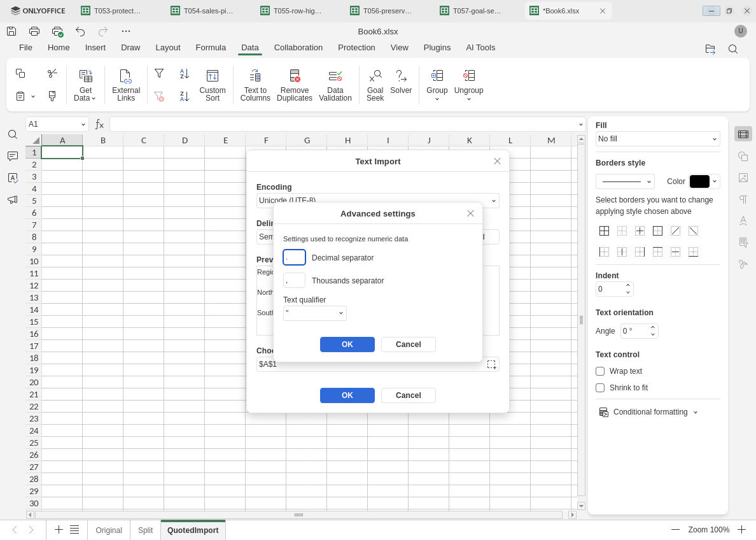The height and width of the screenshot is (540, 756).
Task: Open the Fill dropdown
Action: (657, 139)
